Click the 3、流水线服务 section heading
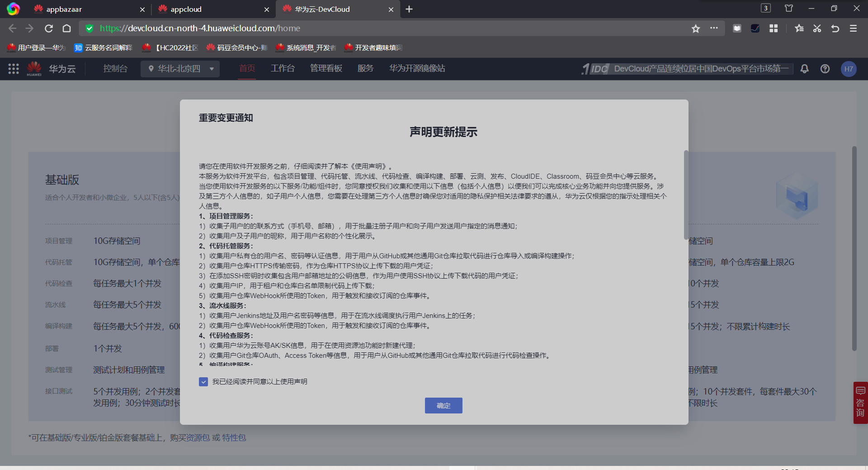The width and height of the screenshot is (868, 470). pos(223,306)
